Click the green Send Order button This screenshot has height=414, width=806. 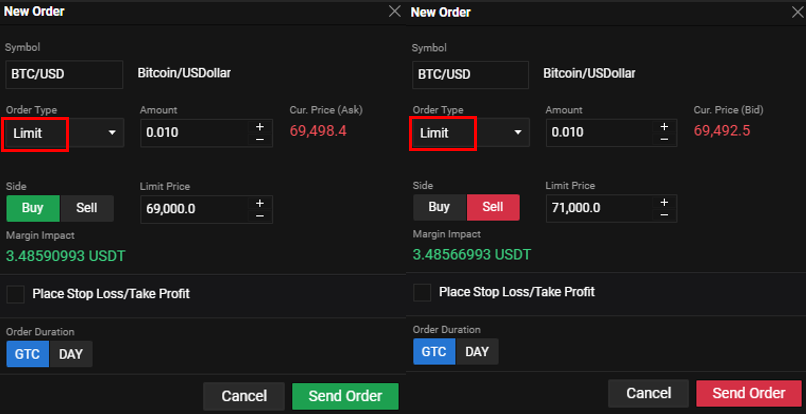345,396
